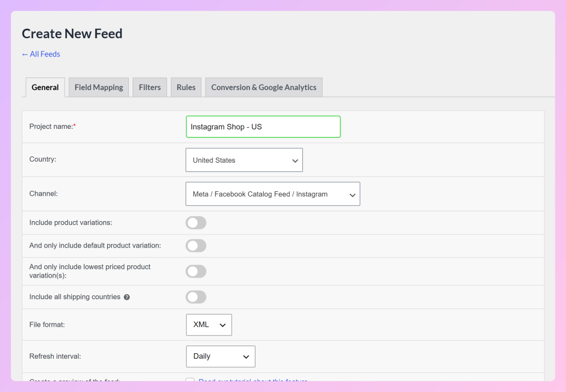566x392 pixels.
Task: Click the Include all shipping countries label
Action: click(x=75, y=297)
